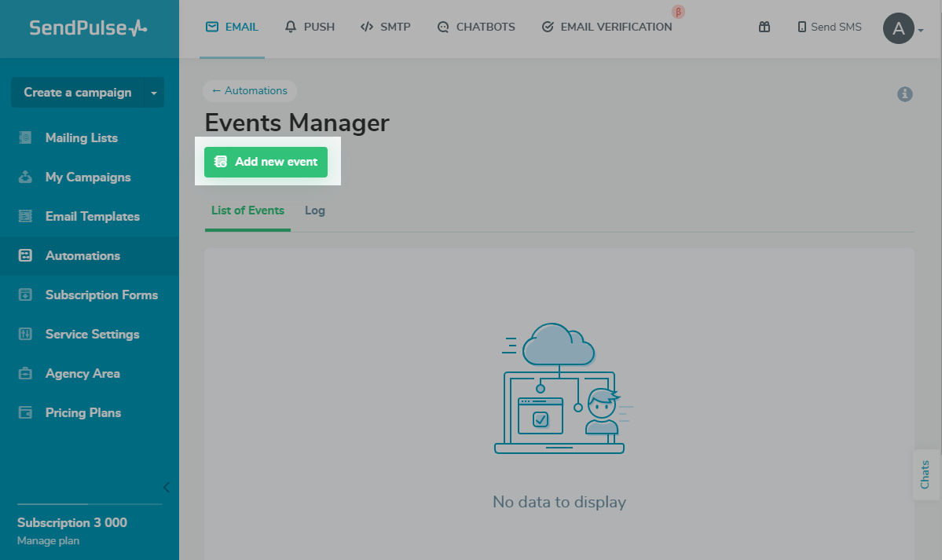
Task: Switch to the PUSH service tab
Action: coord(310,26)
